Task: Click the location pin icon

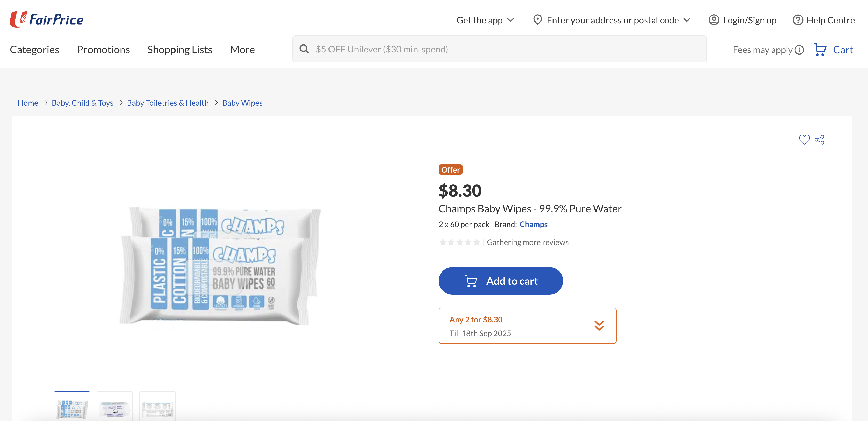Action: pos(537,20)
